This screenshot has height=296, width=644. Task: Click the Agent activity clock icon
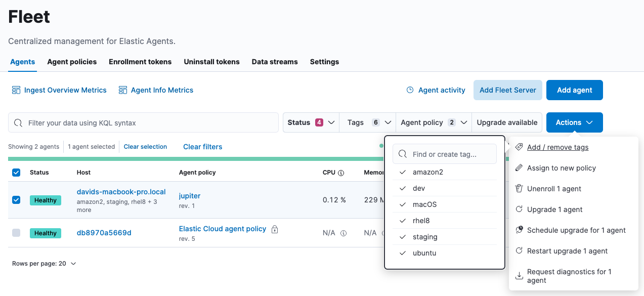(410, 90)
